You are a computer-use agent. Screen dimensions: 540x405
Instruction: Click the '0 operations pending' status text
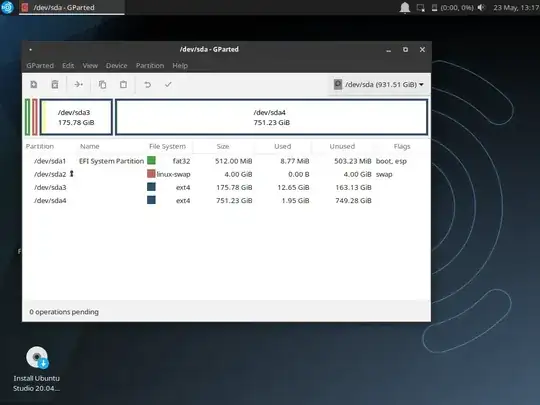coord(64,312)
